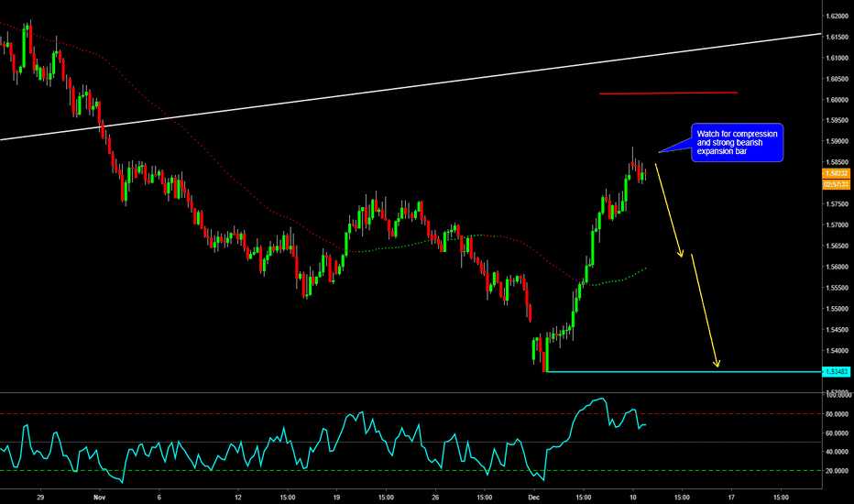Click the 1.62000 price scale label
Image resolution: width=854 pixels, height=504 pixels.
pyautogui.click(x=838, y=16)
